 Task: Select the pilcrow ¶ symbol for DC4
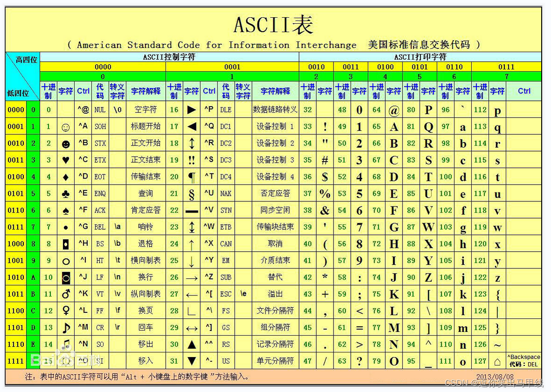tap(191, 177)
